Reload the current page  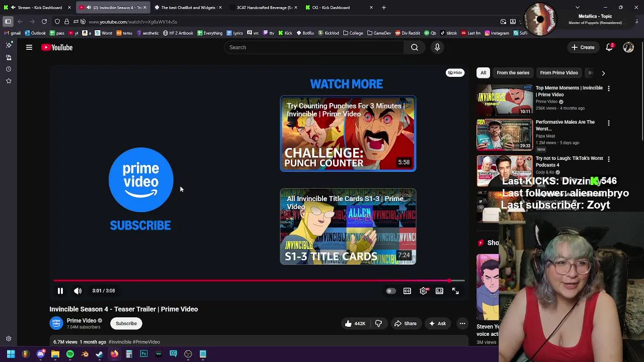pos(44,22)
